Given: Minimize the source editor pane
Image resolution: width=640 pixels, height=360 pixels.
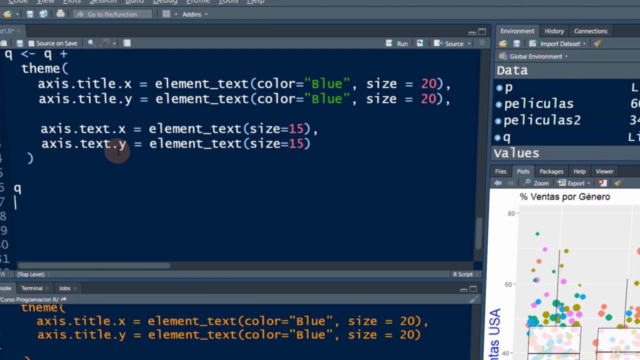Looking at the screenshot, I should 472,32.
